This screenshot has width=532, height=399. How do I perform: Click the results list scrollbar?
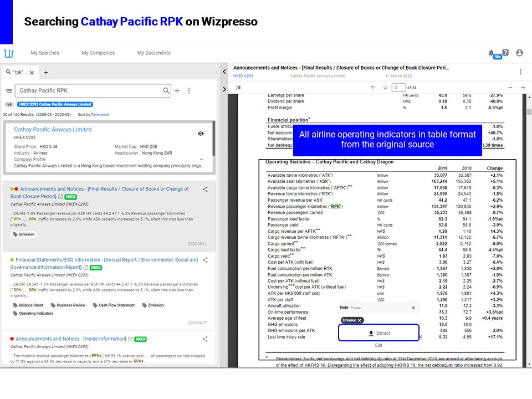214,139
